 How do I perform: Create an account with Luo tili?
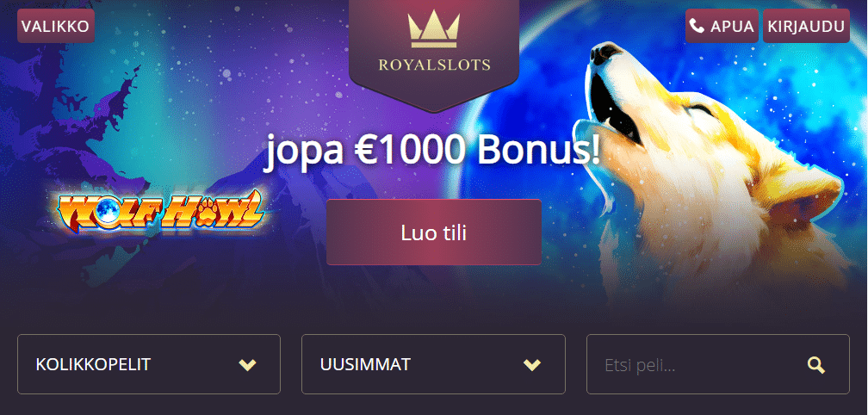[434, 232]
